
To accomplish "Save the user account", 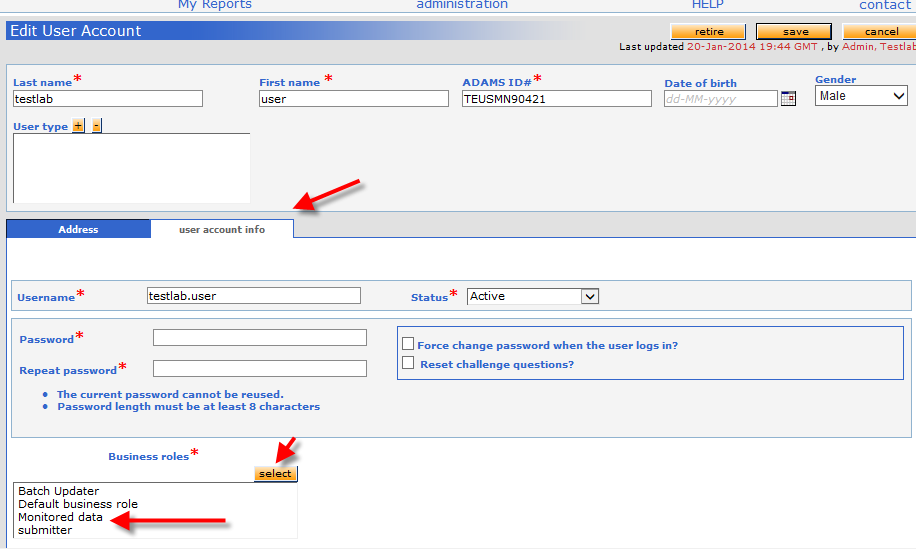I will click(794, 32).
